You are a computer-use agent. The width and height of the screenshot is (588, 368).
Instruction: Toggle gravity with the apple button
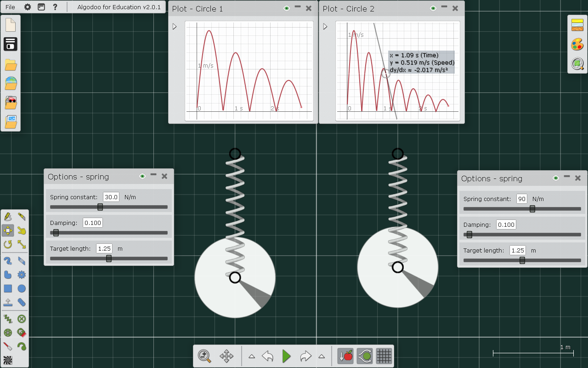(x=345, y=356)
